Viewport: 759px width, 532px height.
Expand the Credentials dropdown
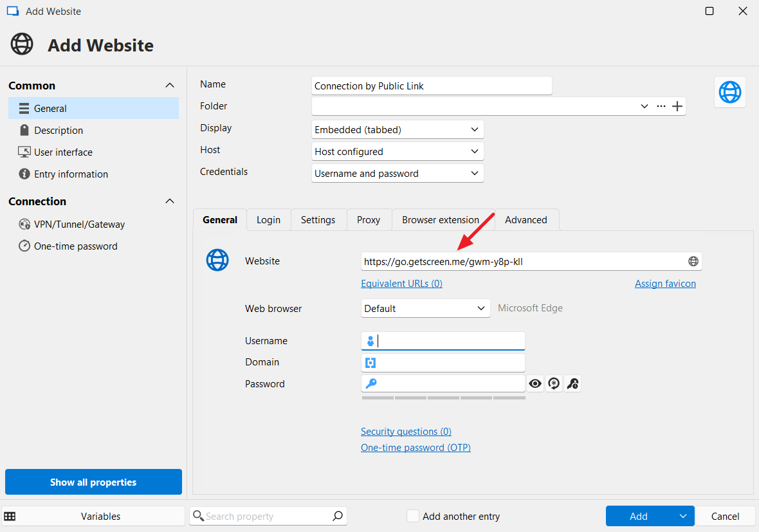398,174
